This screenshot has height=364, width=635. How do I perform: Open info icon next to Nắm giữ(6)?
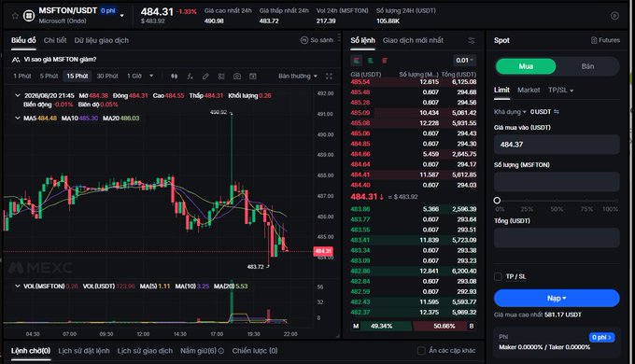221,351
